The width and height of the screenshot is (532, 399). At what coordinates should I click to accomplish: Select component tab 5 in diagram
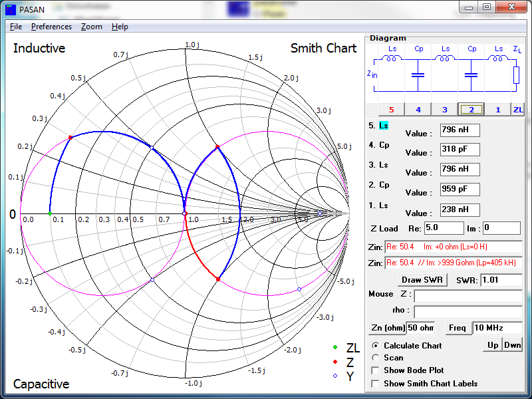tap(392, 110)
